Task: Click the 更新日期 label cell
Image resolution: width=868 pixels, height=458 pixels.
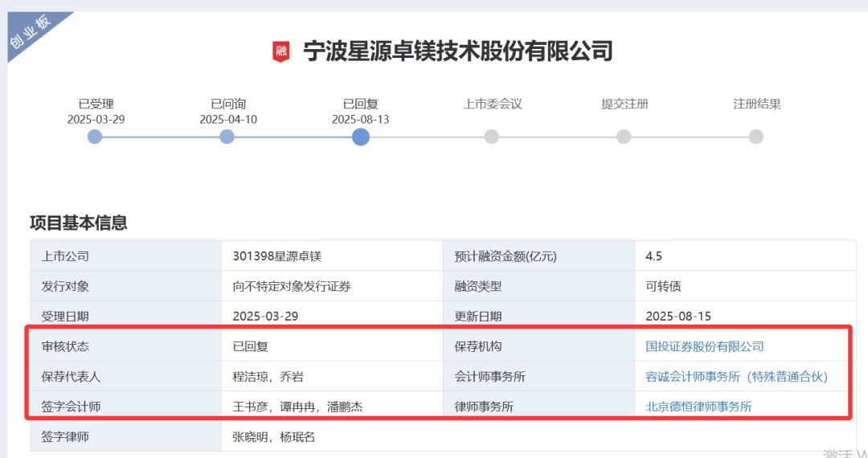Action: coord(538,317)
